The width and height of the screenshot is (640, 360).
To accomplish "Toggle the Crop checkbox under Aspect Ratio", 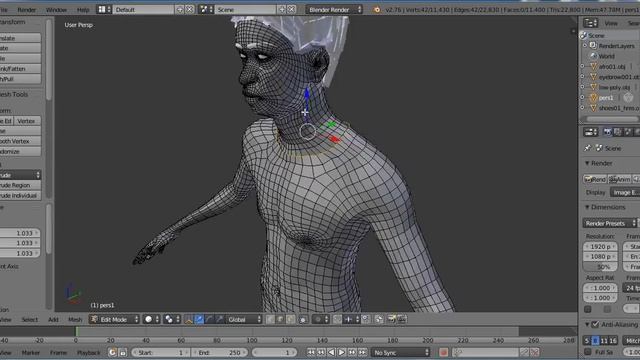I will click(607, 309).
